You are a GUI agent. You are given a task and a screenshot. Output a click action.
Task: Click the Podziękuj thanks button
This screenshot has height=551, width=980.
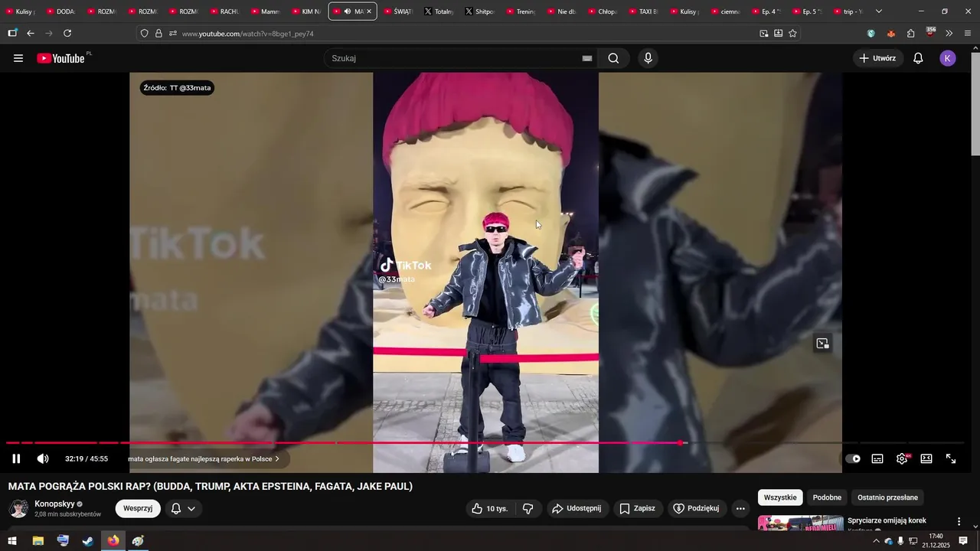(x=697, y=508)
